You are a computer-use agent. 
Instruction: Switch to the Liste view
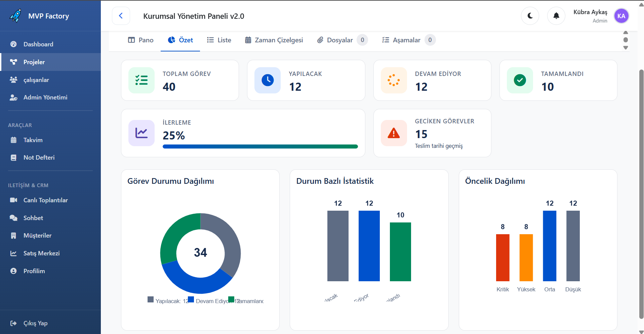click(219, 40)
